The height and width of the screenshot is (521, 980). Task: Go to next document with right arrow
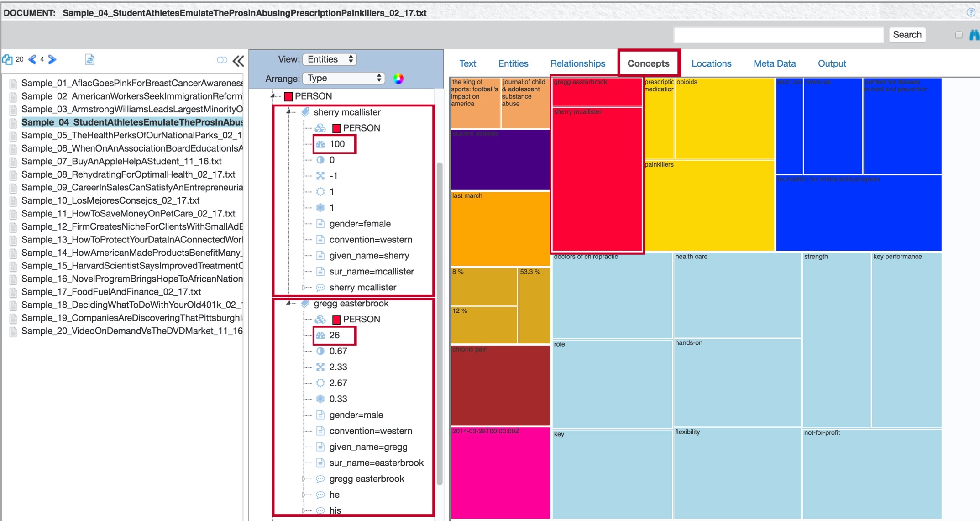coord(52,59)
